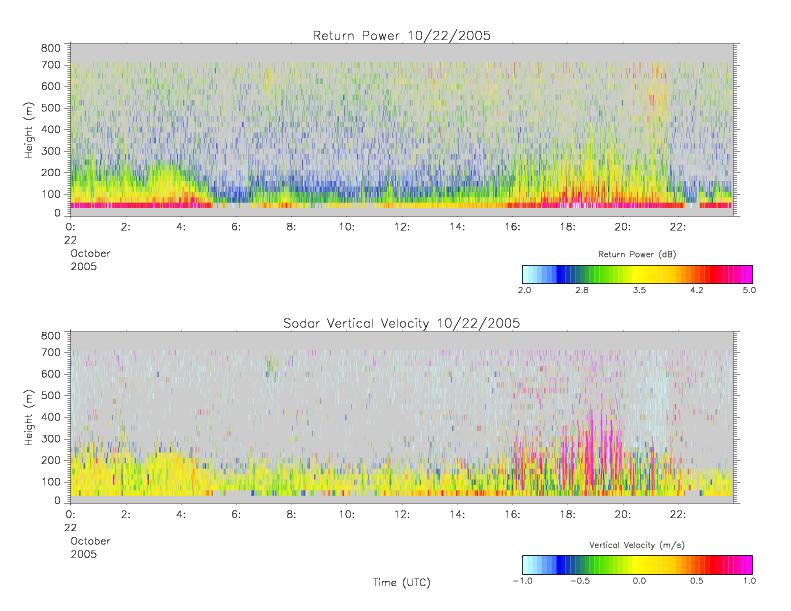Click the 10: time tick under Return Power plot
This screenshot has height=611, width=791.
[x=347, y=227]
